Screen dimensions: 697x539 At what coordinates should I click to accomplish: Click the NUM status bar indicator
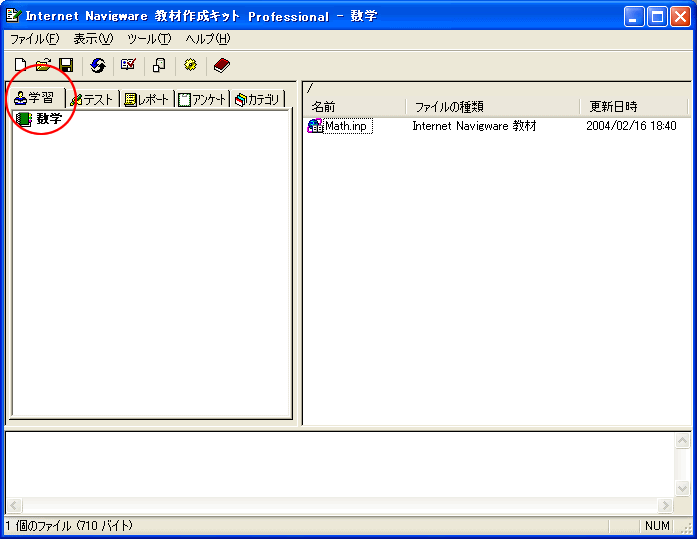(657, 526)
